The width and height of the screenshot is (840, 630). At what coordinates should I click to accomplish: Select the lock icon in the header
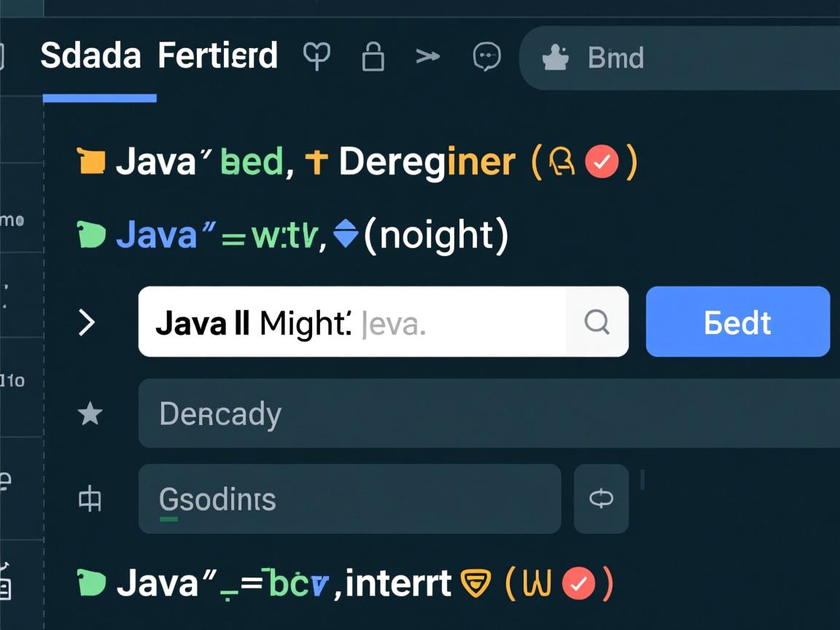pyautogui.click(x=373, y=58)
